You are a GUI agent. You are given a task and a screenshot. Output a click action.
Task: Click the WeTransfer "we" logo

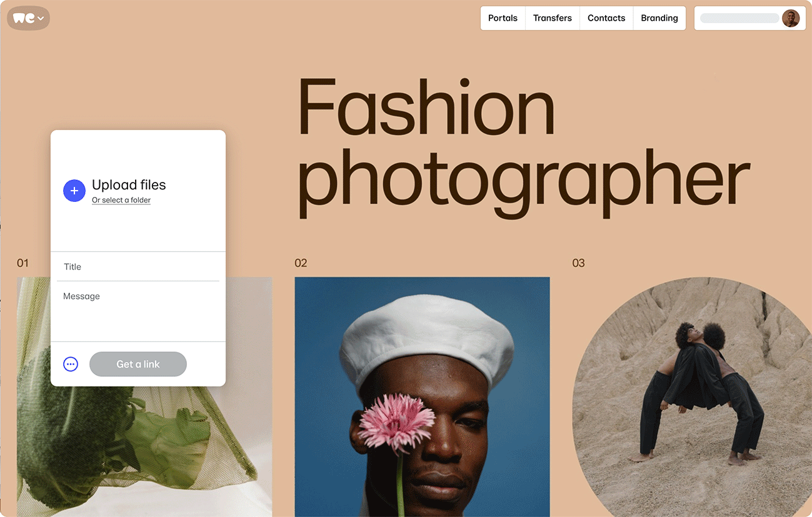point(23,18)
